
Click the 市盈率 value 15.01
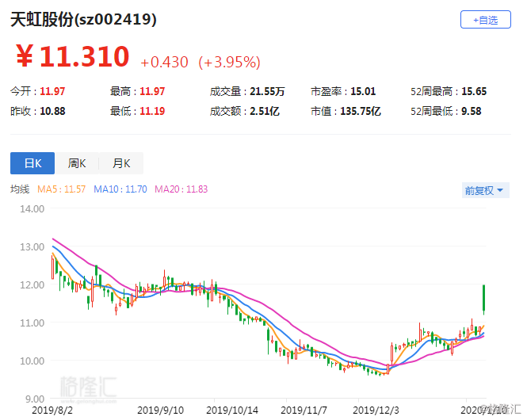[x=363, y=91]
